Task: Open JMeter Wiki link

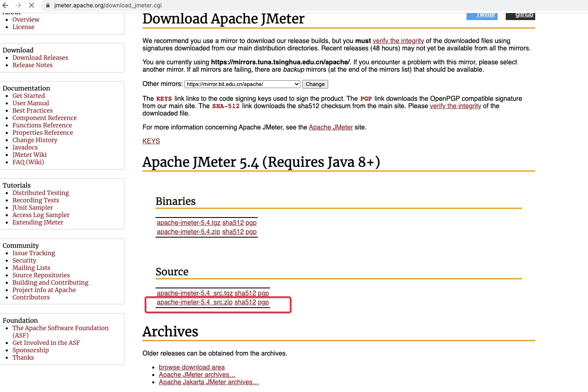Action: click(29, 154)
